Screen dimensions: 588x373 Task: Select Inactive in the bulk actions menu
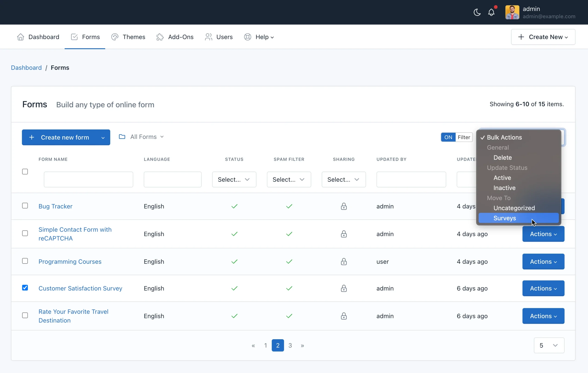point(504,188)
